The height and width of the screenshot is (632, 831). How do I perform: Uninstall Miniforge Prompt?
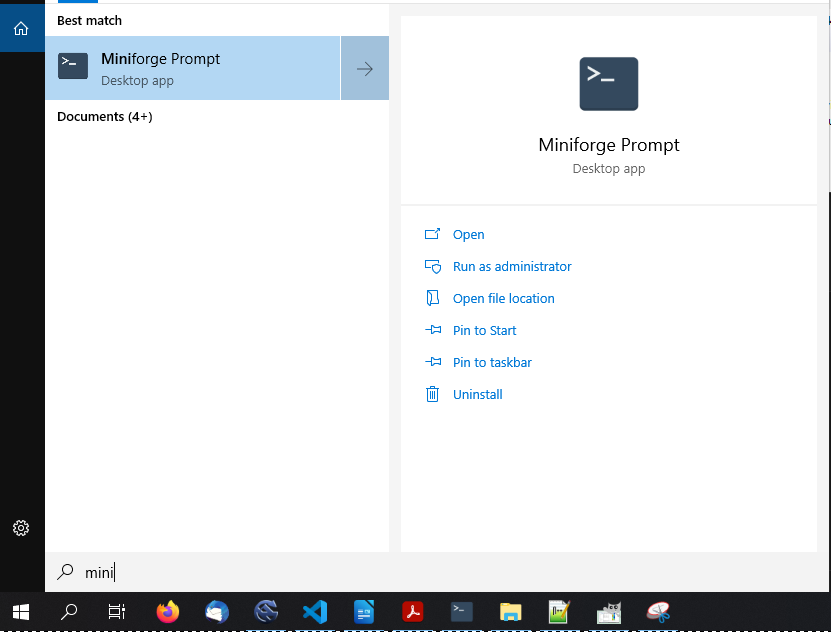478,394
